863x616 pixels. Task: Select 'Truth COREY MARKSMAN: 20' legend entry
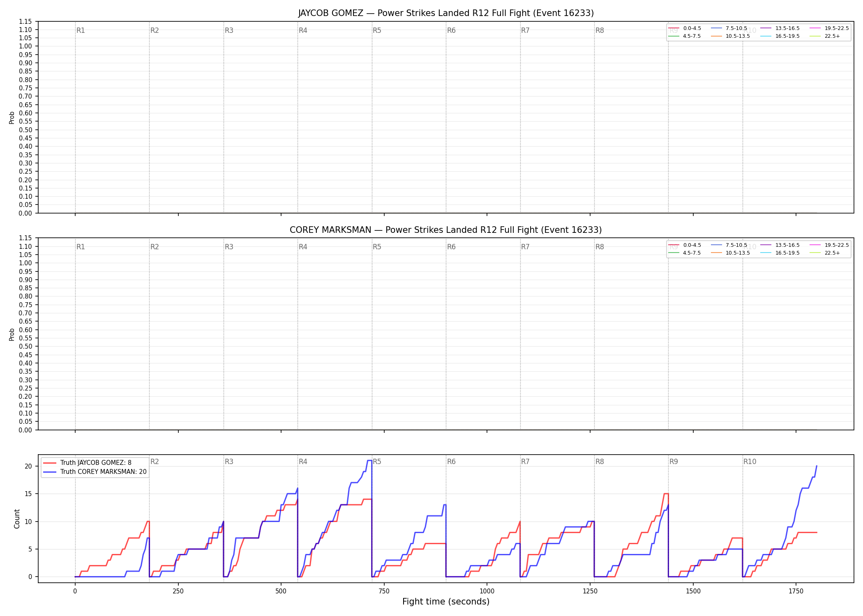point(103,472)
